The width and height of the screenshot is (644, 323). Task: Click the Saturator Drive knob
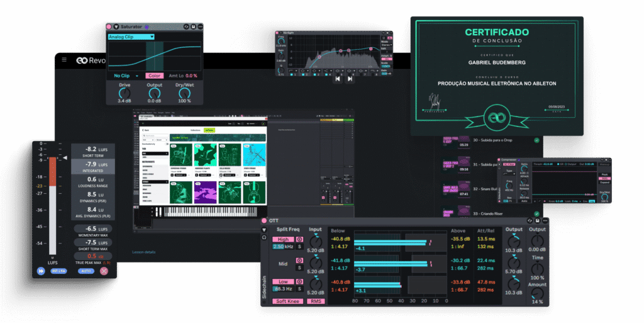125,92
